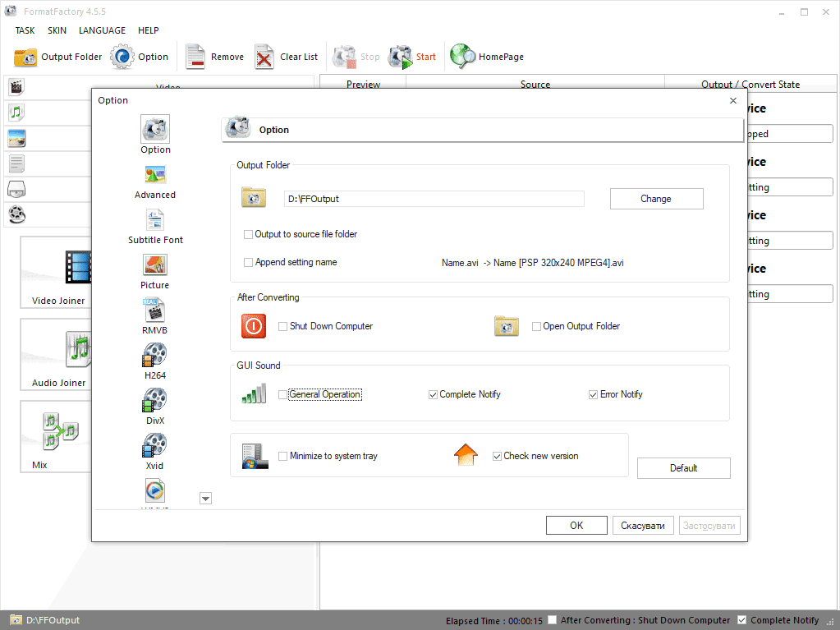
Task: Click the status bar output folder icon
Action: point(16,620)
